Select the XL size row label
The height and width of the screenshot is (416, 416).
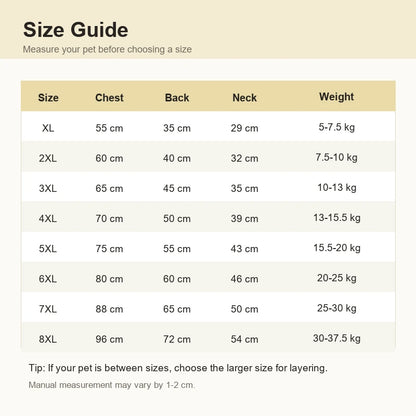pyautogui.click(x=48, y=128)
